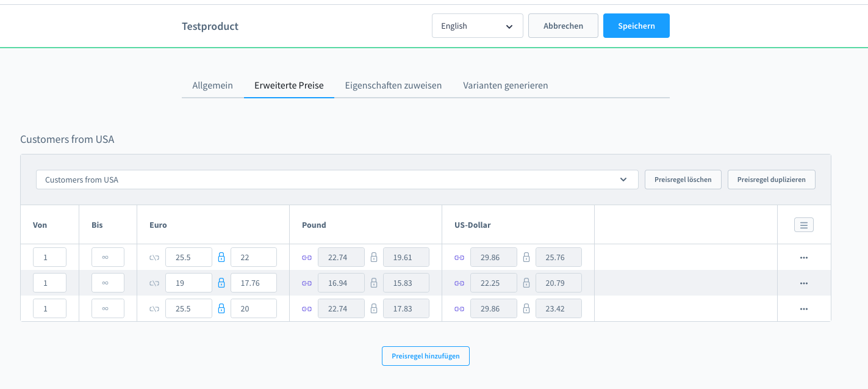868x389 pixels.
Task: Click the Preisregel löschen button
Action: point(683,179)
